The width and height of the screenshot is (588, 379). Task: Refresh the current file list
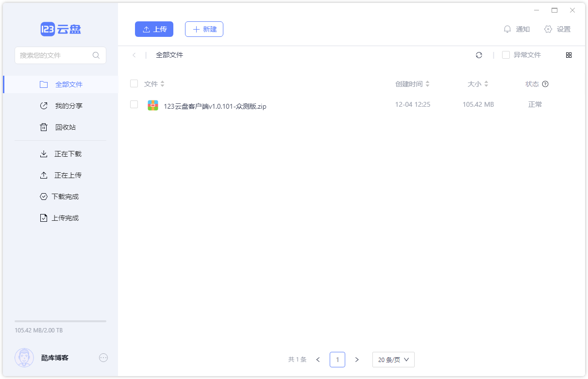coord(479,55)
